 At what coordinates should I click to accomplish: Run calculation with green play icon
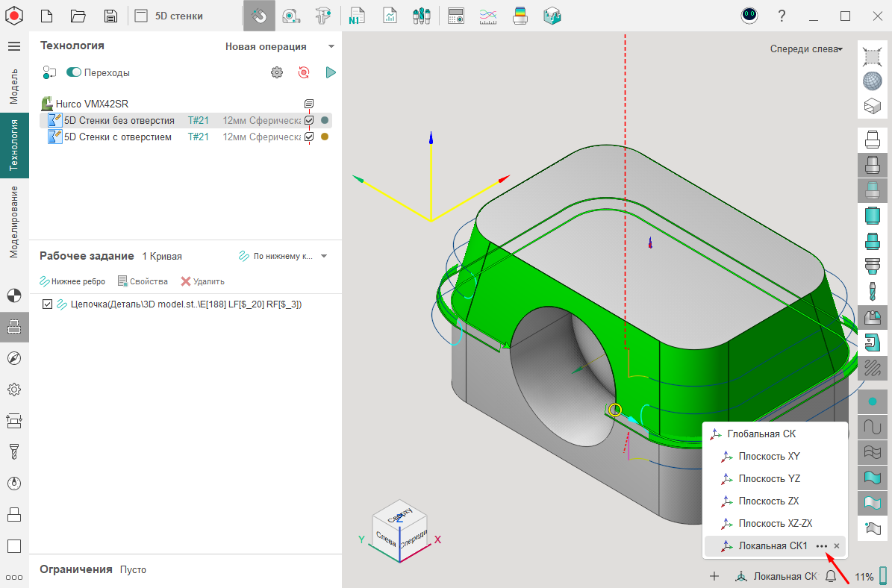[x=331, y=72]
